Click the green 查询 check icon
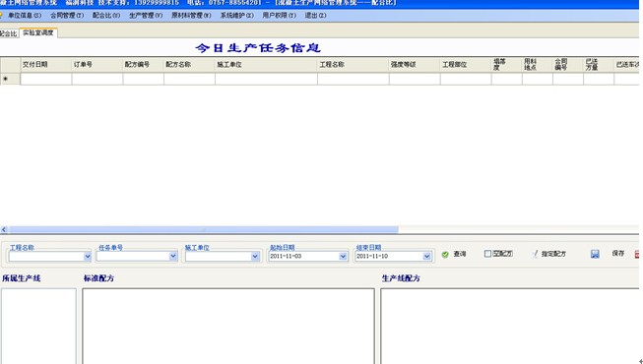 coord(445,255)
